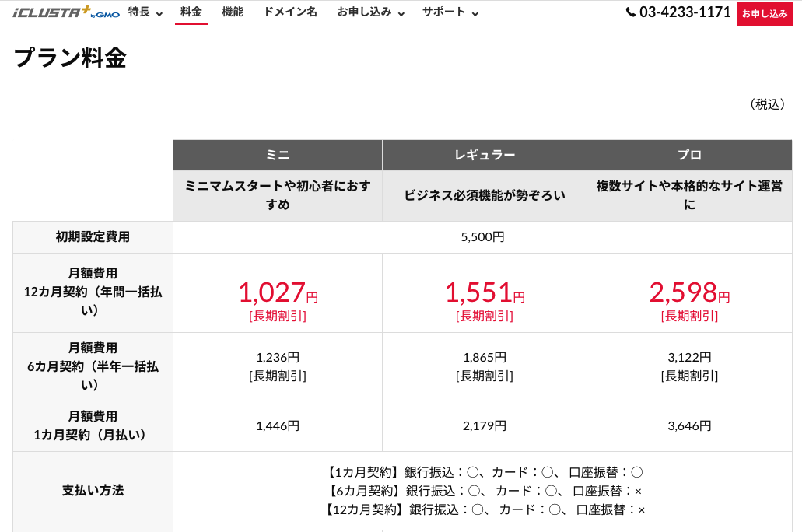Expand the お申し込み navigation dropdown
The image size is (802, 532).
tap(371, 12)
